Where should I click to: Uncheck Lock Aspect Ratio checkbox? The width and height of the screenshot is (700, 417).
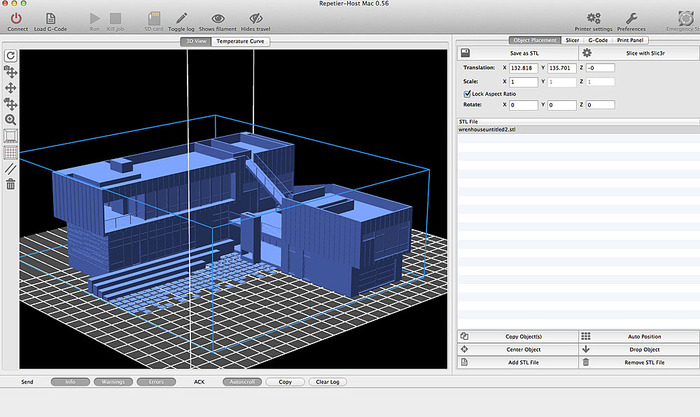tap(468, 93)
